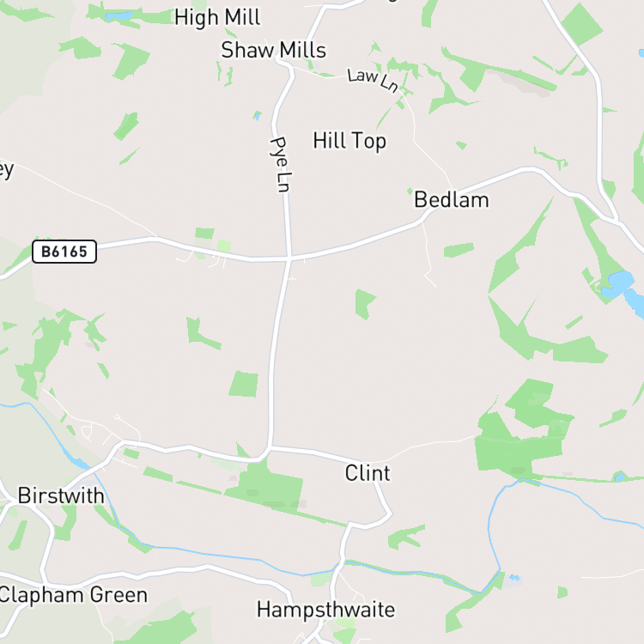Select the High Mill label
This screenshot has width=644, height=644.
[217, 17]
